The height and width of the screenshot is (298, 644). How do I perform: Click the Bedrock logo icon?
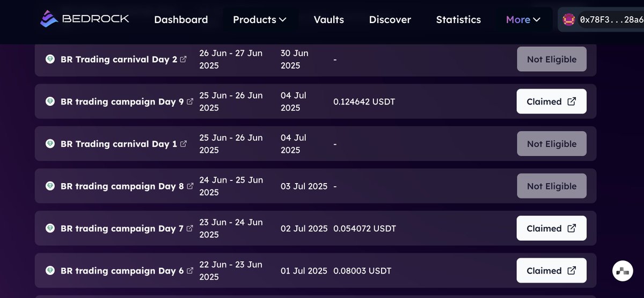point(49,19)
